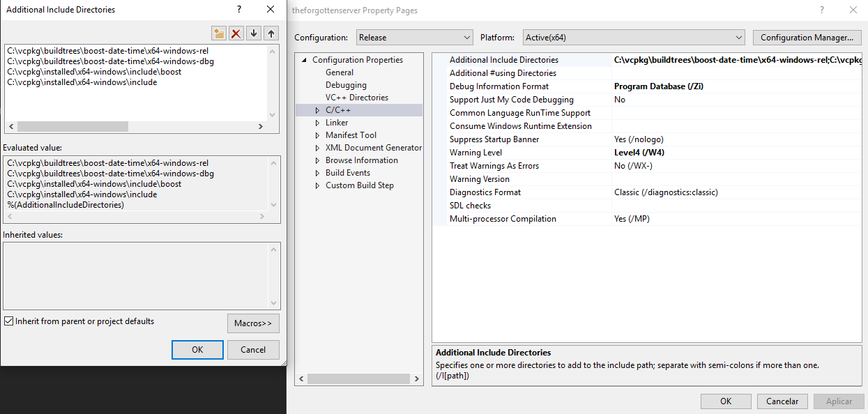
Task: Click Move Line Down arrow icon
Action: 254,33
